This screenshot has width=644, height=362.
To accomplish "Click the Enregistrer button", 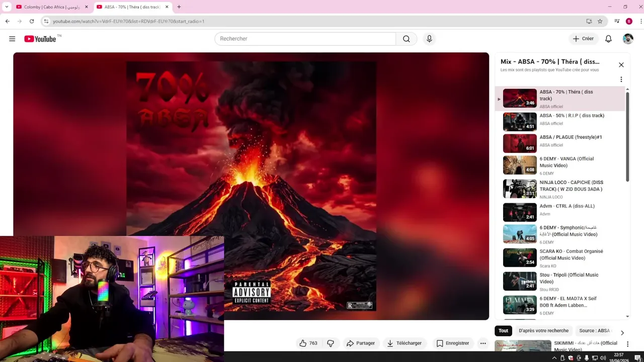I will tap(453, 343).
